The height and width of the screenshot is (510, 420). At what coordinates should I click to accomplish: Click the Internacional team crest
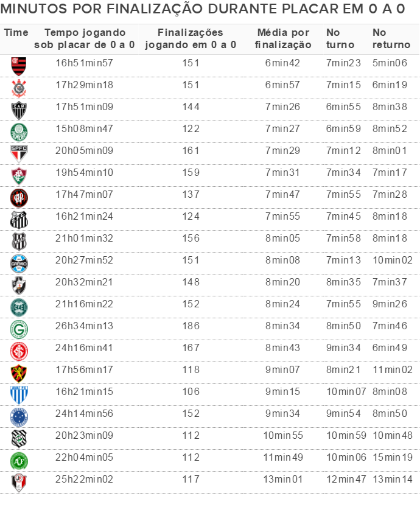click(19, 351)
